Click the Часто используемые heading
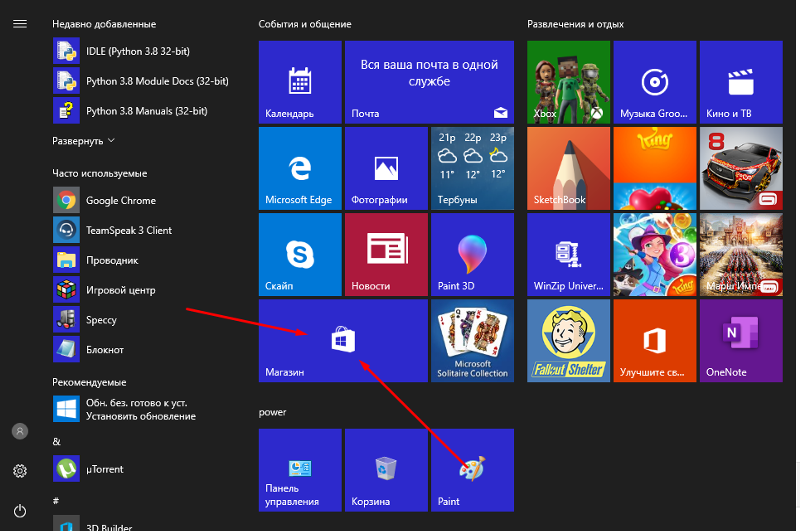This screenshot has height=531, width=800. (99, 173)
